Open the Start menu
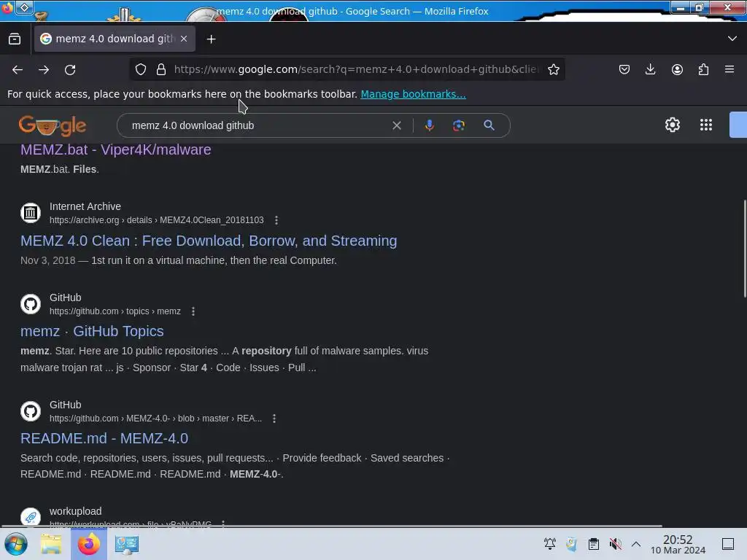 (16, 544)
